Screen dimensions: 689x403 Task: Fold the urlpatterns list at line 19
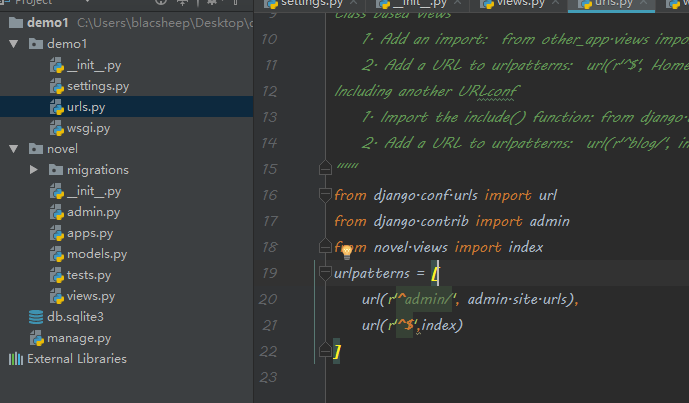click(323, 273)
